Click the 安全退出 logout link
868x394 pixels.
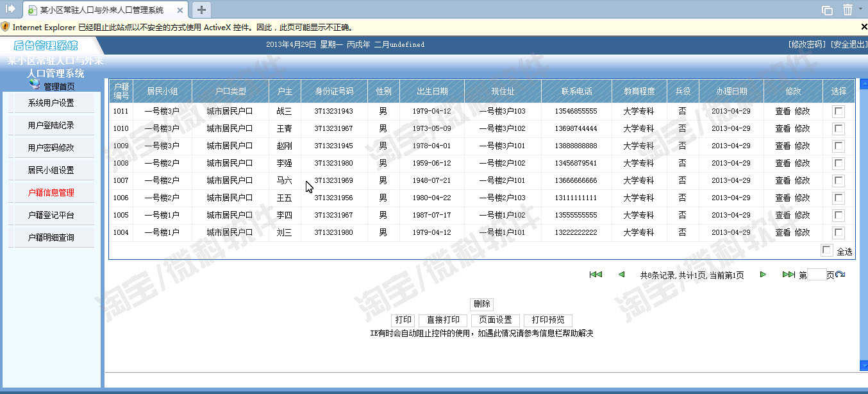click(849, 45)
